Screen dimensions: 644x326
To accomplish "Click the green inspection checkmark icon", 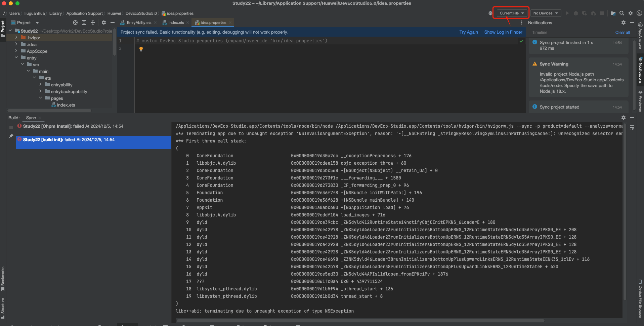I will coord(521,41).
